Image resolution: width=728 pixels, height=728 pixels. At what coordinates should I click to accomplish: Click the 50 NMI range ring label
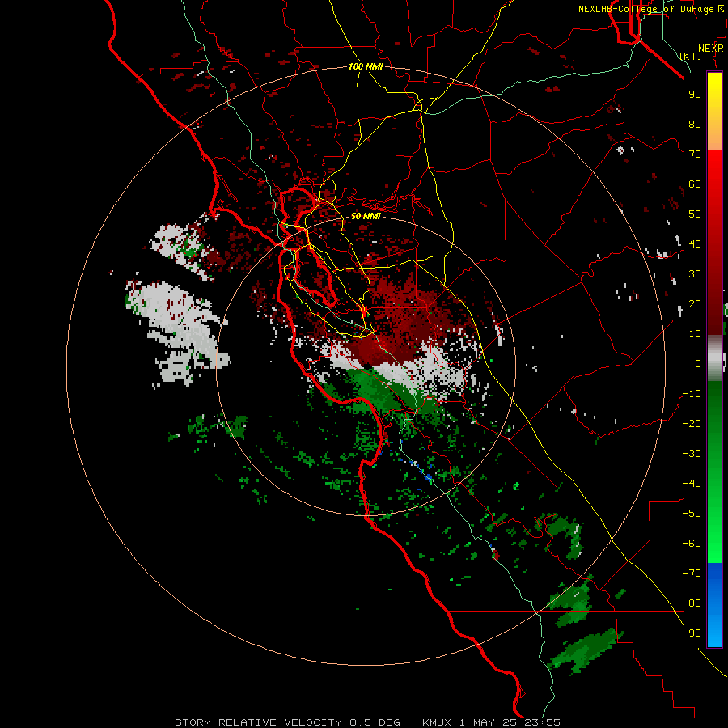pyautogui.click(x=366, y=216)
